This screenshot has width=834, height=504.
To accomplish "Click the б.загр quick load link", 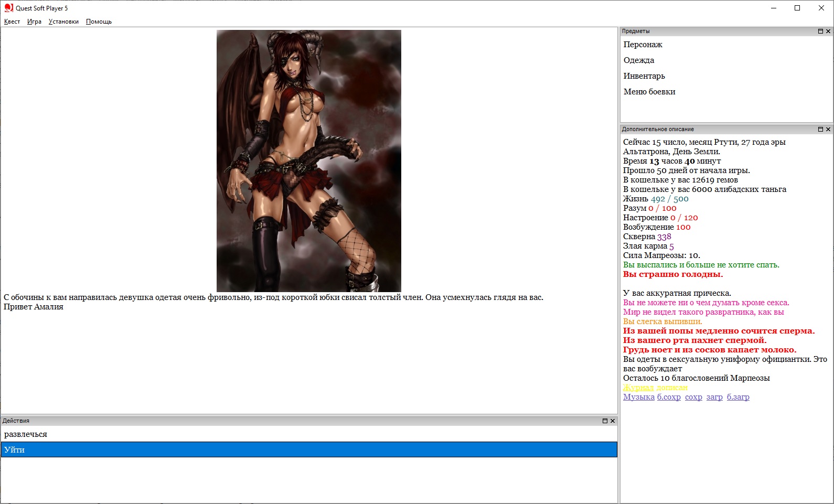I will click(738, 397).
